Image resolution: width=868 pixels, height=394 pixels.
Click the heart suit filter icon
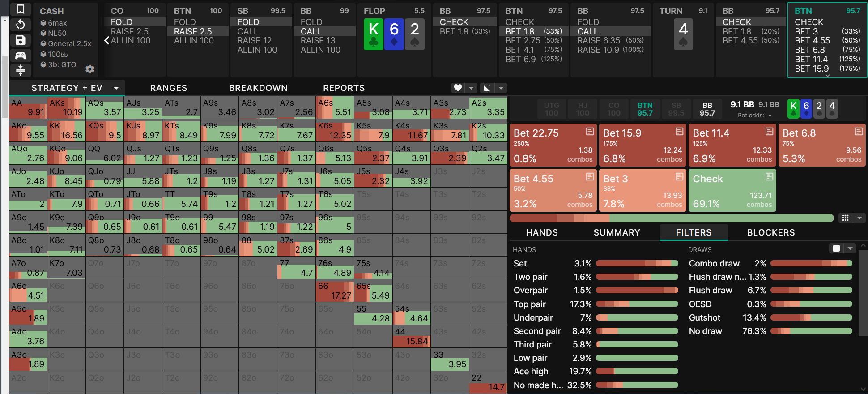point(458,88)
